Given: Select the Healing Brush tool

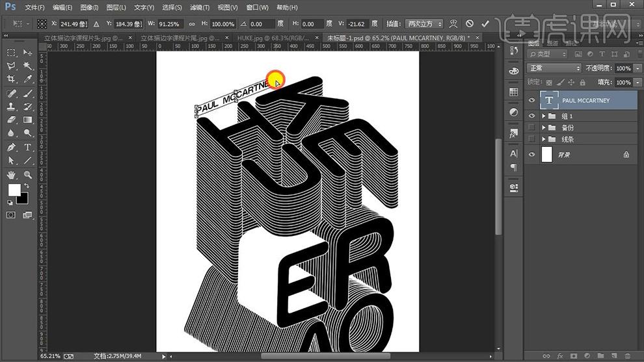Looking at the screenshot, I should 11,94.
